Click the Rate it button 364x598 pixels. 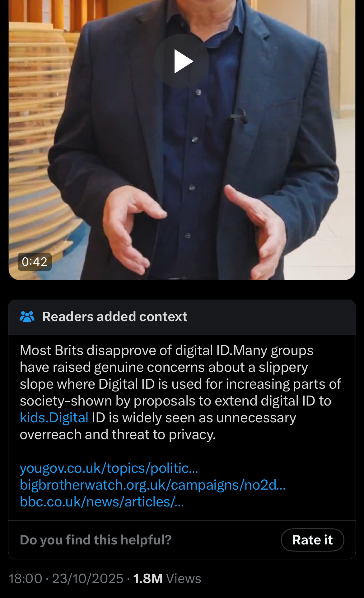tap(312, 540)
